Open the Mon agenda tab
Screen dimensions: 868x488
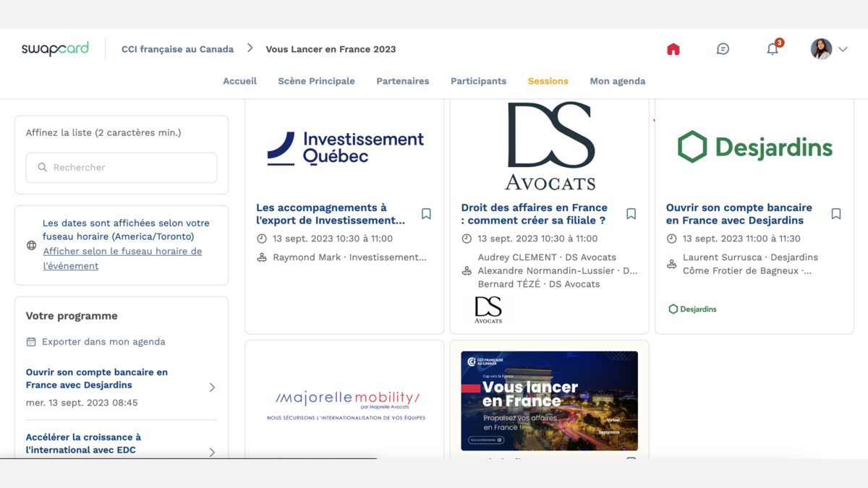618,81
